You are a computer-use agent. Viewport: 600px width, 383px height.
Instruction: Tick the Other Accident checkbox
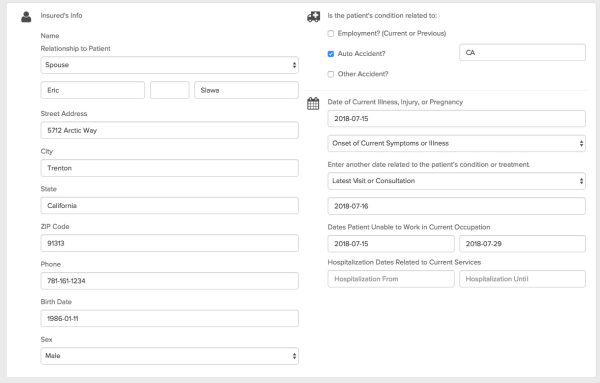pyautogui.click(x=331, y=74)
